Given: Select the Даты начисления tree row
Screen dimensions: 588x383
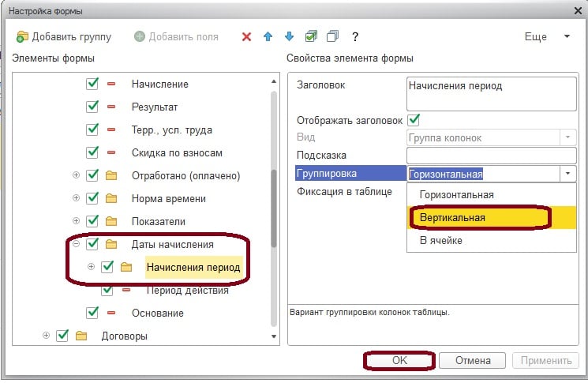Looking at the screenshot, I should [172, 245].
